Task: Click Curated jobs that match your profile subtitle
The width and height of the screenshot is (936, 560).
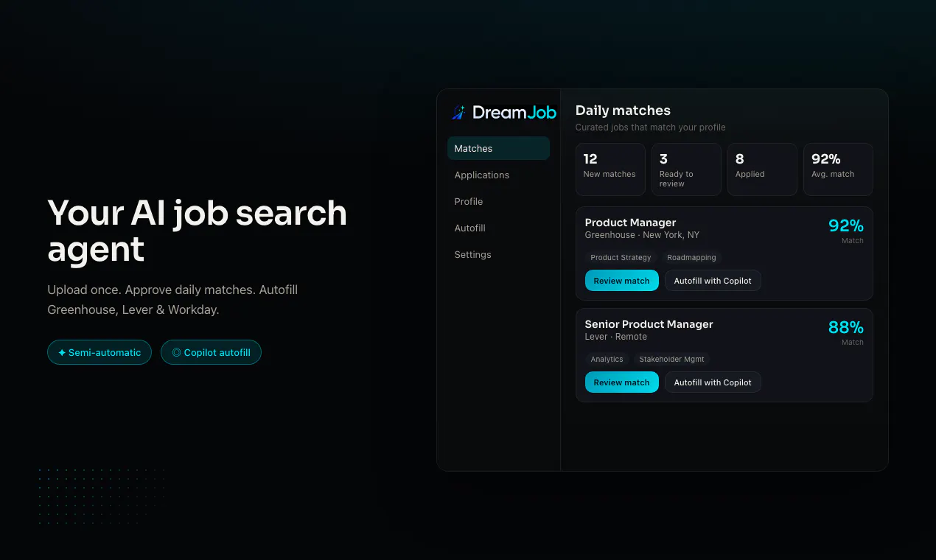Action: (650, 127)
